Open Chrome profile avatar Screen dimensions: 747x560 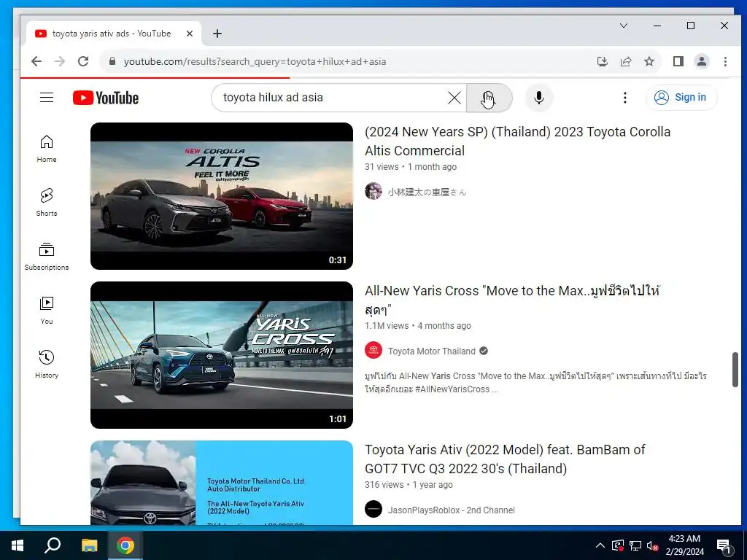[x=702, y=61]
